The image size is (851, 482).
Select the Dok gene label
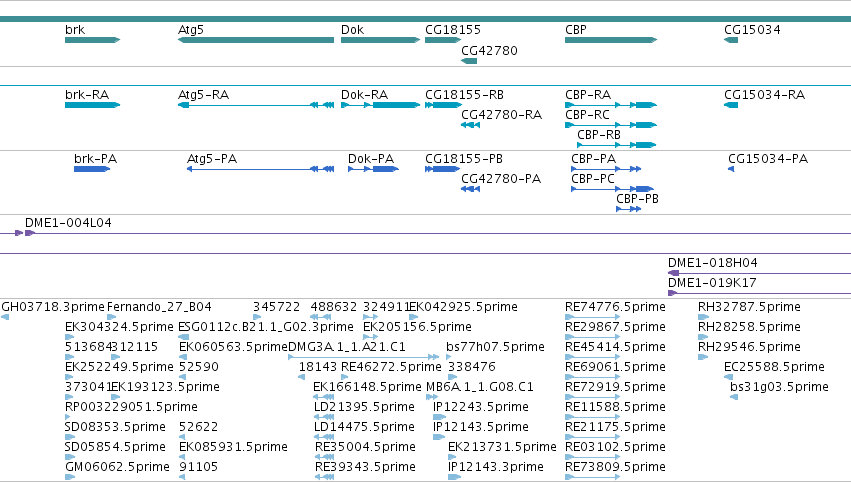(352, 30)
